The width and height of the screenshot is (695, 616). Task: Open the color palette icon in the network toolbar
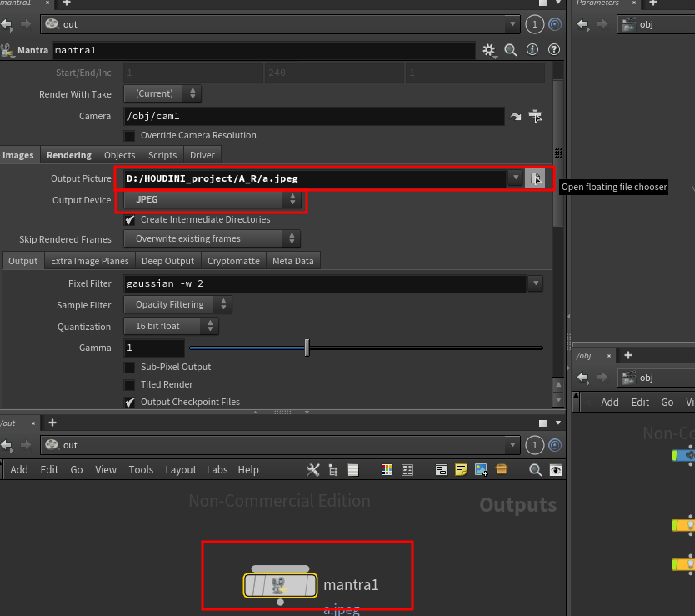387,470
